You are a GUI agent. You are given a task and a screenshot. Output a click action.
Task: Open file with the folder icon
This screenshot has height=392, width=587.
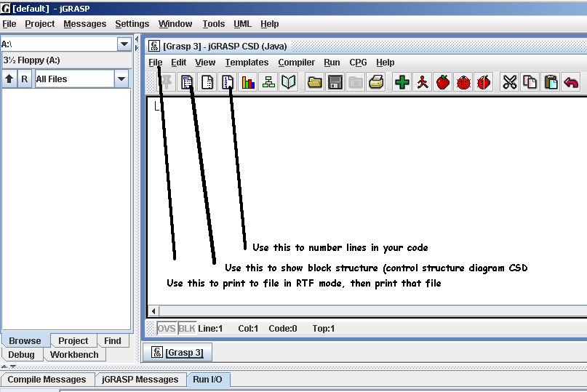coord(314,82)
